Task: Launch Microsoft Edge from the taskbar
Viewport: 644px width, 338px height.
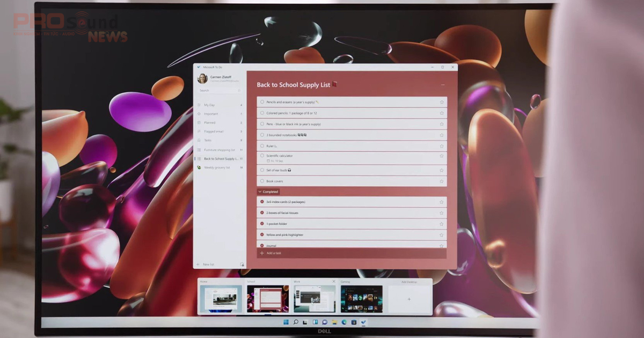Action: [x=343, y=324]
